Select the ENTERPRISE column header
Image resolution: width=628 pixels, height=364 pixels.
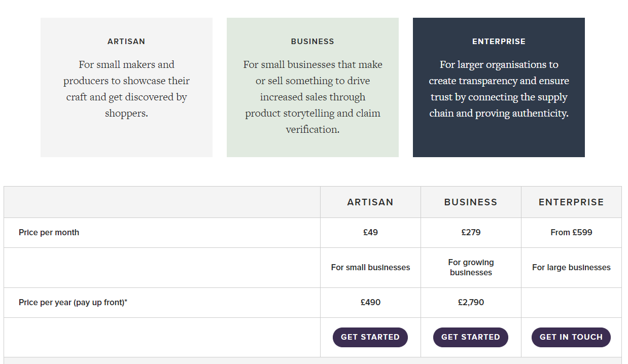click(571, 201)
